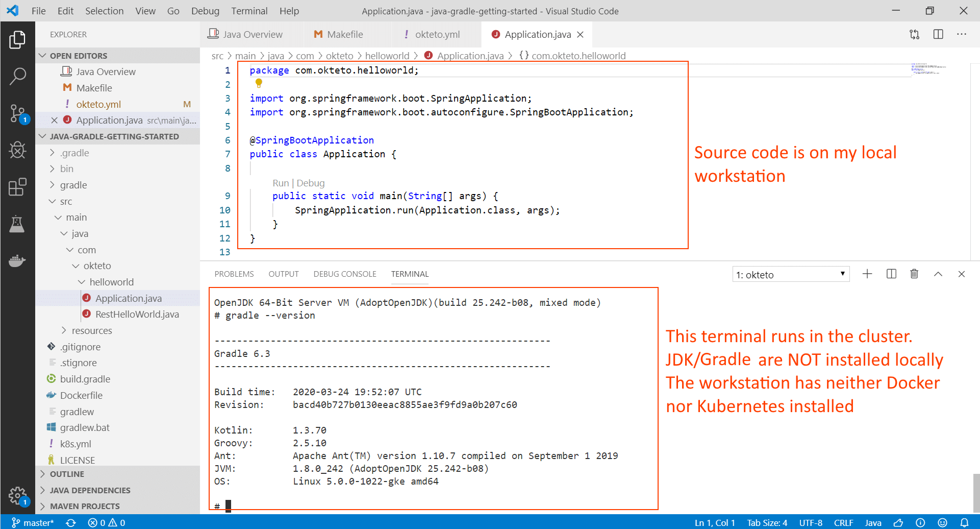Create a new terminal with plus icon
Screen dimensions: 980x529
[867, 274]
